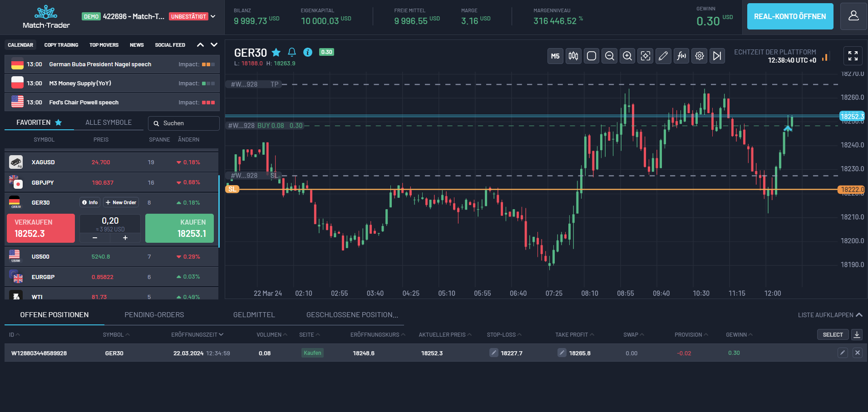The image size is (868, 412).
Task: Collapse the calendar panel with up chevron
Action: click(200, 45)
